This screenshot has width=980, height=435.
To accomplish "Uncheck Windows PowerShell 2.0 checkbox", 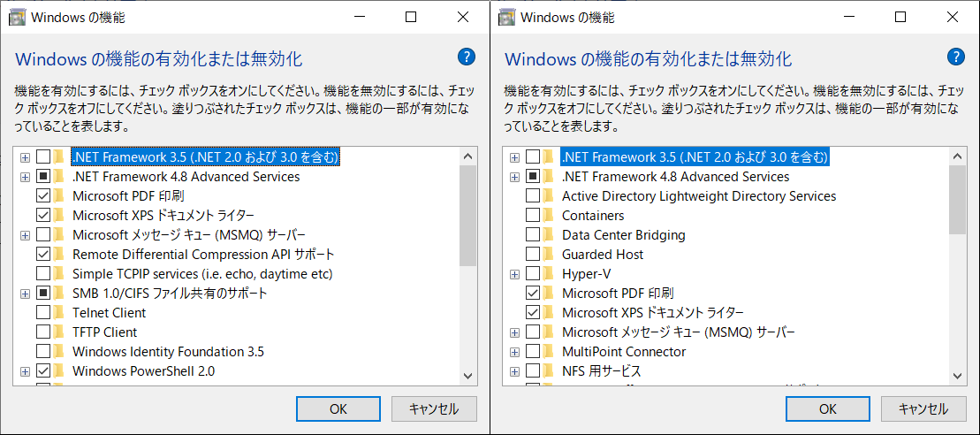I will point(43,370).
